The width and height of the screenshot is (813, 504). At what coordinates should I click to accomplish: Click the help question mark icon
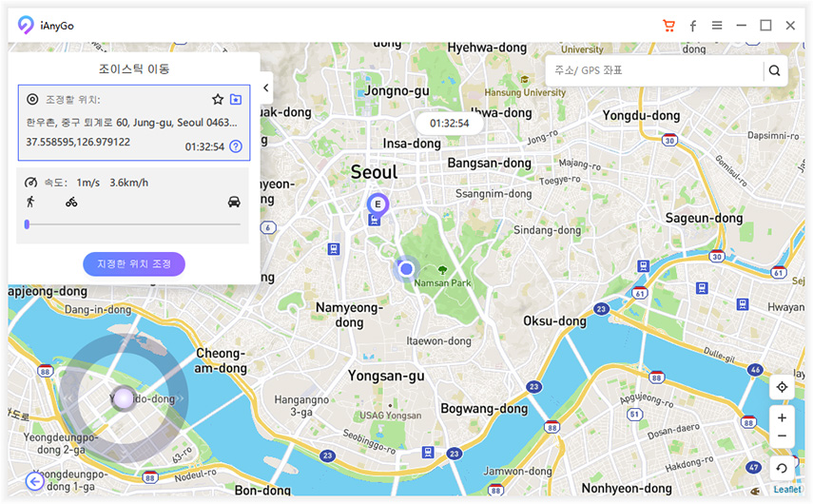coord(236,146)
